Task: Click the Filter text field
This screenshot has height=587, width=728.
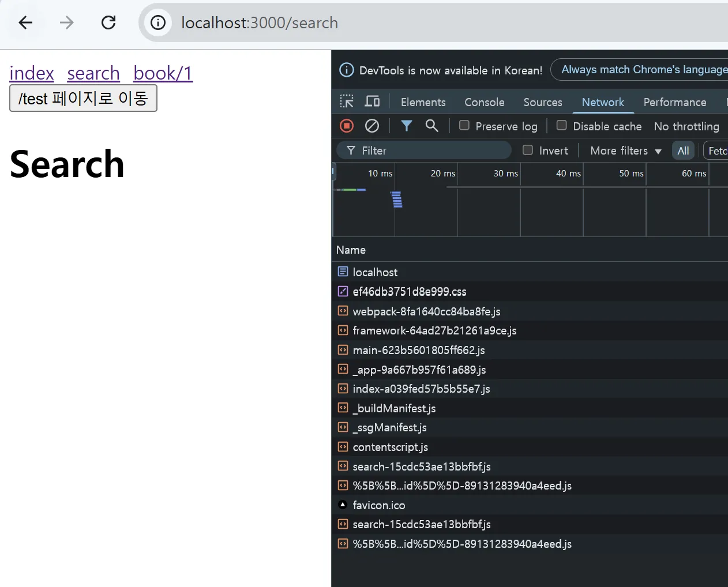Action: pos(424,150)
